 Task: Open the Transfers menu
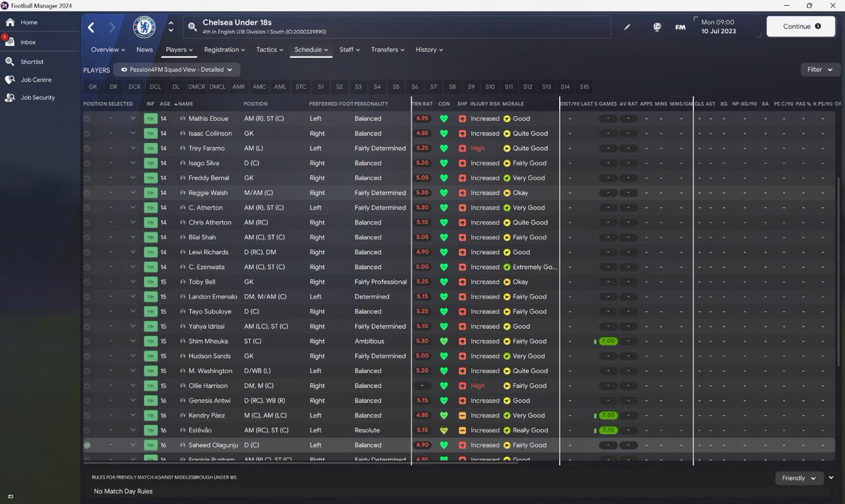click(387, 50)
